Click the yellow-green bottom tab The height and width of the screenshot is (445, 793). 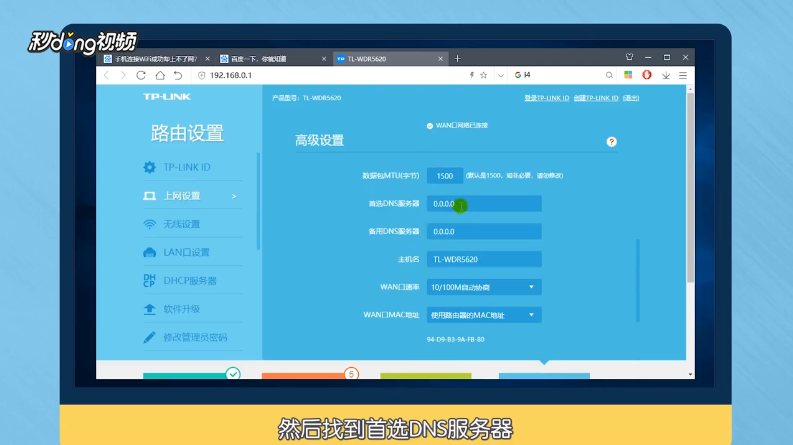pos(426,376)
